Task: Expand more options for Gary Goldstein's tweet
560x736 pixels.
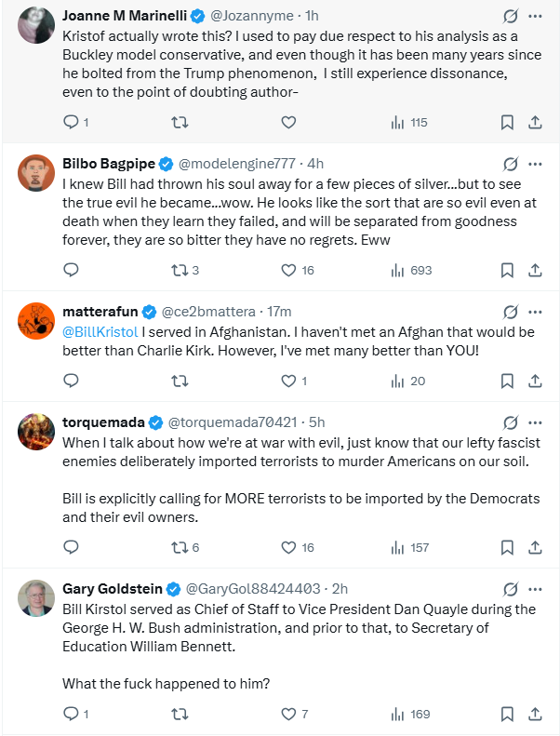Action: (x=535, y=588)
